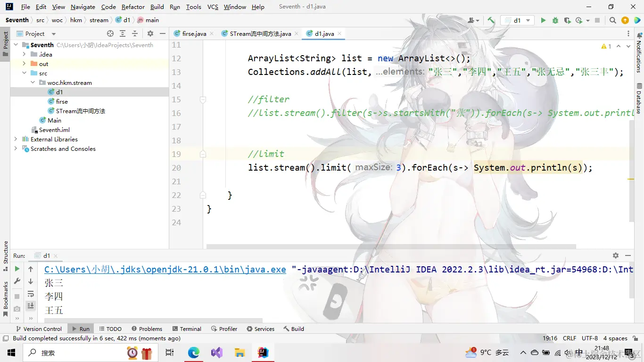Open the Refactor menu
The image size is (644, 362).
[133, 7]
